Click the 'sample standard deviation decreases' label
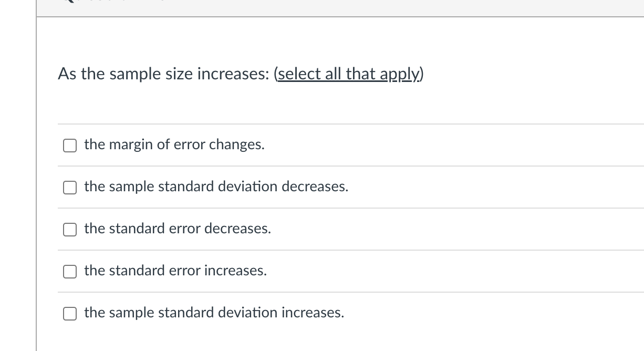This screenshot has height=351, width=644. 216,187
